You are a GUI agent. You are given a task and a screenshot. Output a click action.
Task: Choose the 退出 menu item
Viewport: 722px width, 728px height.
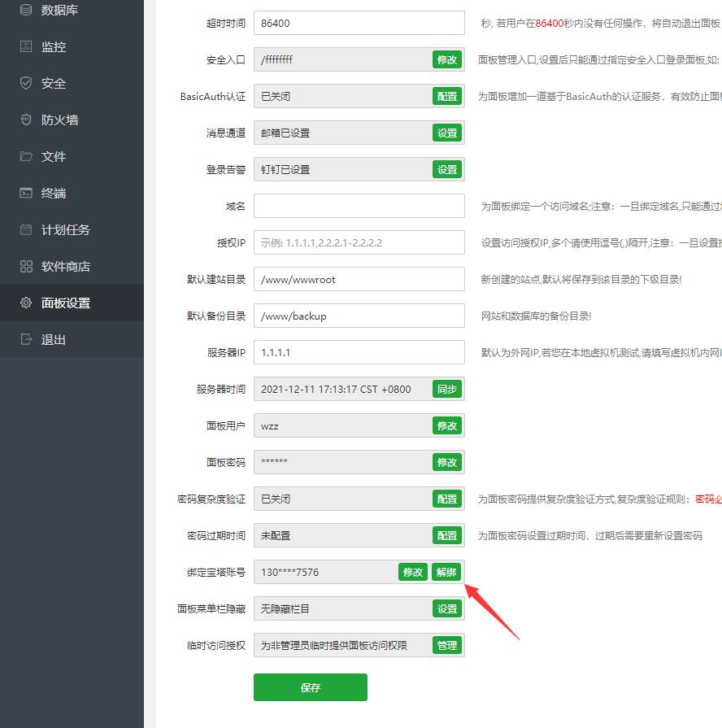[x=72, y=339]
